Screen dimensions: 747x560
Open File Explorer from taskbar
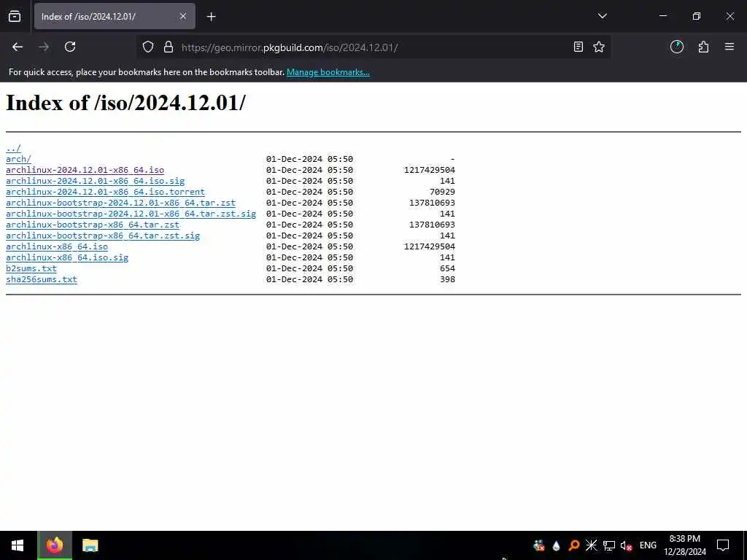pos(90,545)
